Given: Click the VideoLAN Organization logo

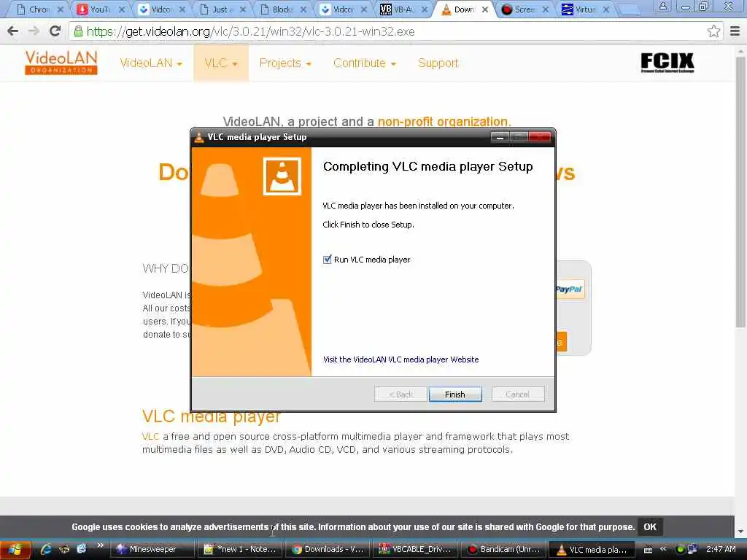Looking at the screenshot, I should coord(61,63).
